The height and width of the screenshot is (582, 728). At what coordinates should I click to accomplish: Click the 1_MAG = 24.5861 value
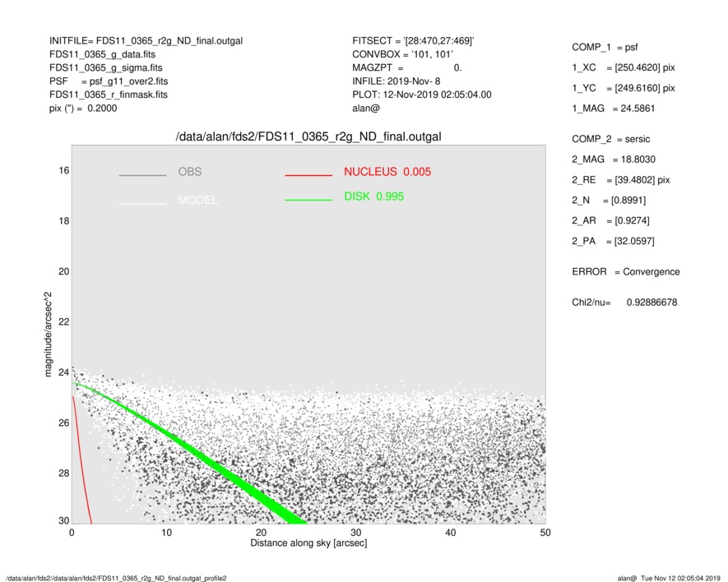tap(614, 109)
